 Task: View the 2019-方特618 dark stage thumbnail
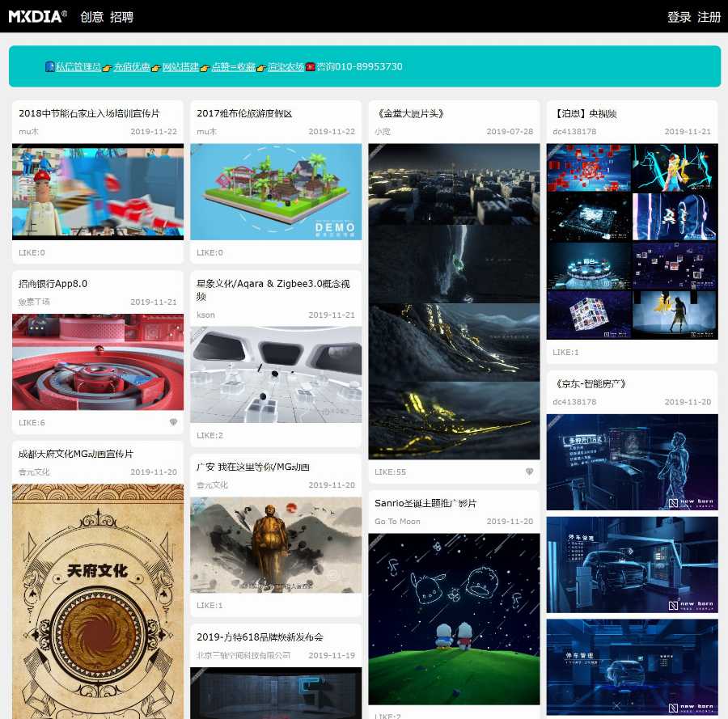point(276,693)
